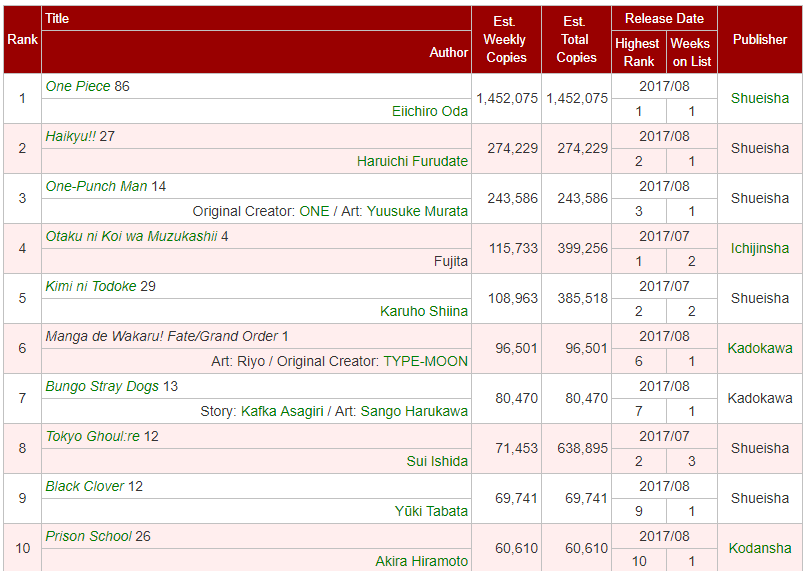
Task: Open original creator ONE link
Action: (314, 211)
